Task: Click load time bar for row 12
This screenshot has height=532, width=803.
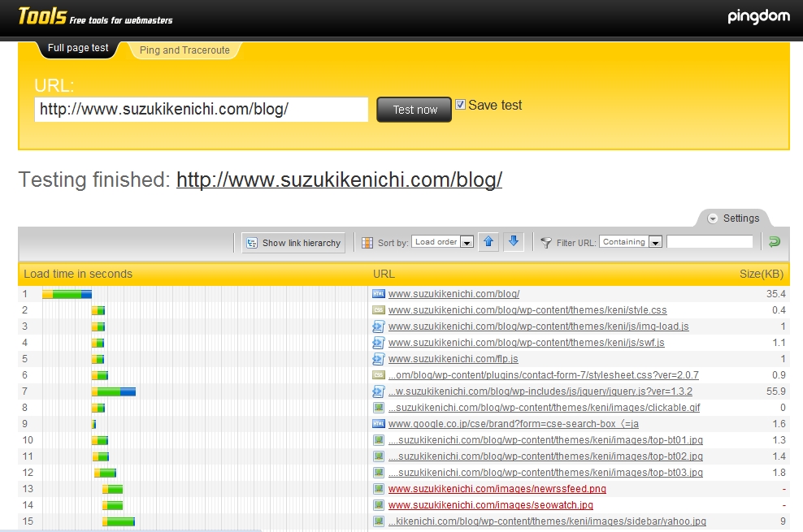Action: (106, 474)
